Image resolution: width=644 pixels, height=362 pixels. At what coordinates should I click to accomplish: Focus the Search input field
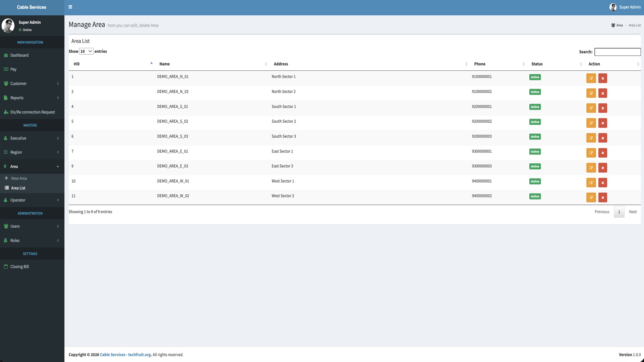click(x=617, y=52)
